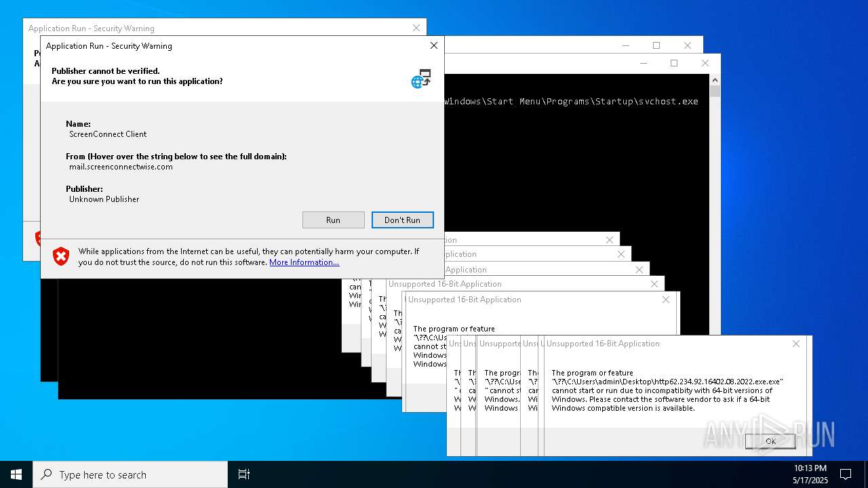The height and width of the screenshot is (488, 868).
Task: Click OK on the Unsupported 16-Bit Application dialog
Action: pos(770,441)
